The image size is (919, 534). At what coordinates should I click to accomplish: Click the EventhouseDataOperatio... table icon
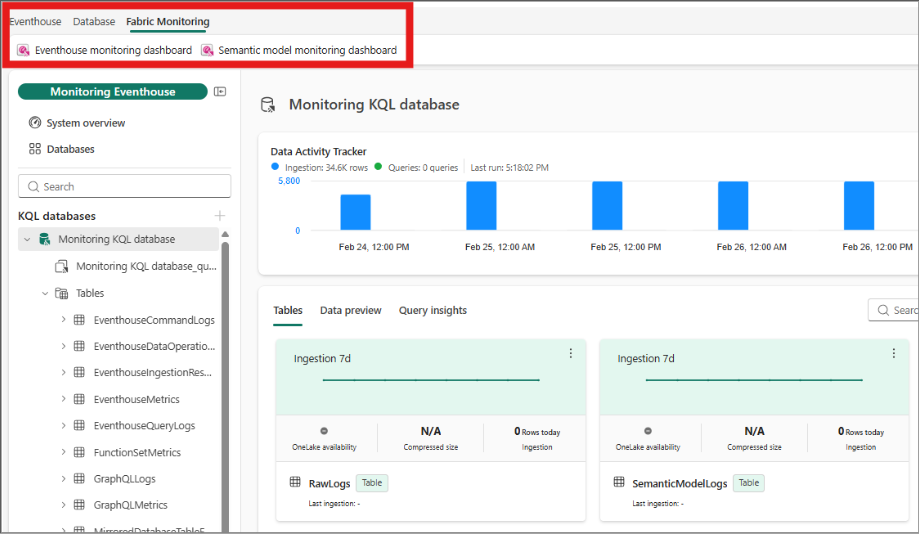tap(79, 346)
